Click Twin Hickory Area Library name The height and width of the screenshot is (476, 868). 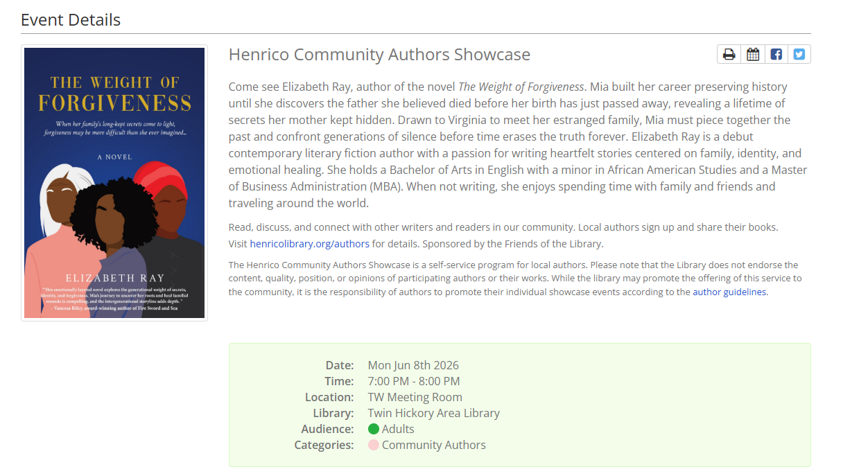pos(433,413)
